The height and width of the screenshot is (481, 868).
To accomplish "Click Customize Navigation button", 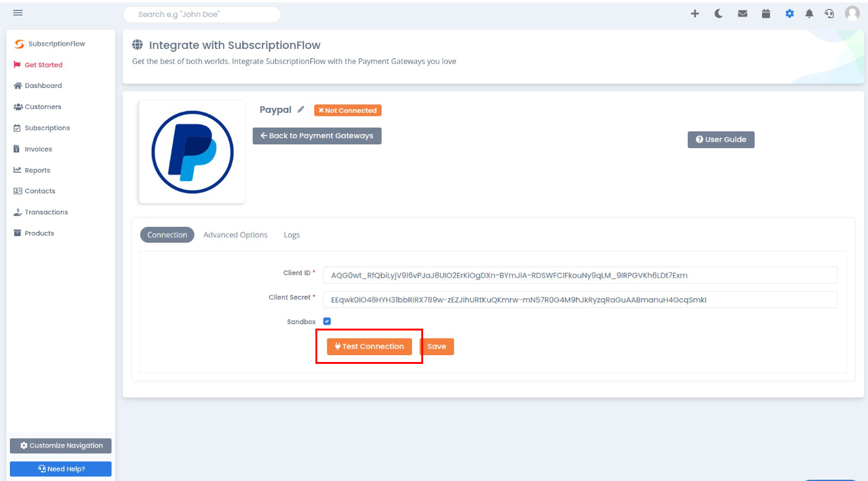I will click(x=61, y=446).
